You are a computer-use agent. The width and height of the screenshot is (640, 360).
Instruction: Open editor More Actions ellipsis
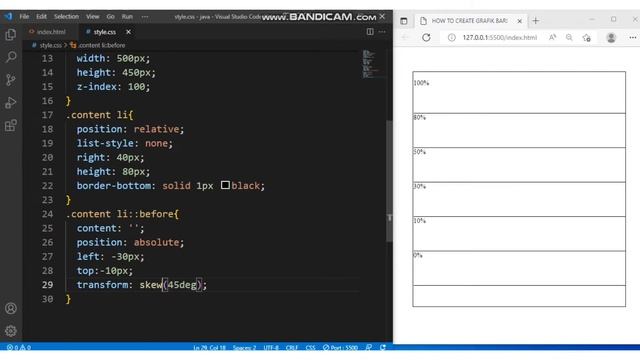point(382,31)
